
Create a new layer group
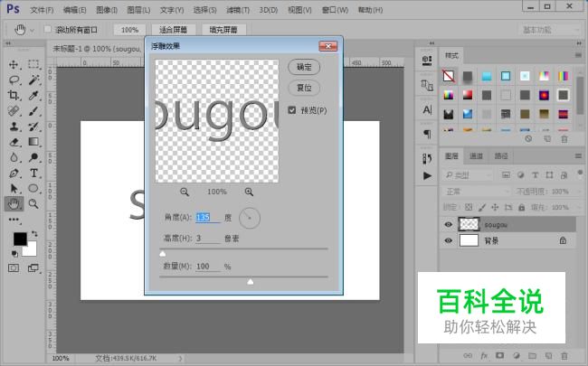tap(532, 355)
